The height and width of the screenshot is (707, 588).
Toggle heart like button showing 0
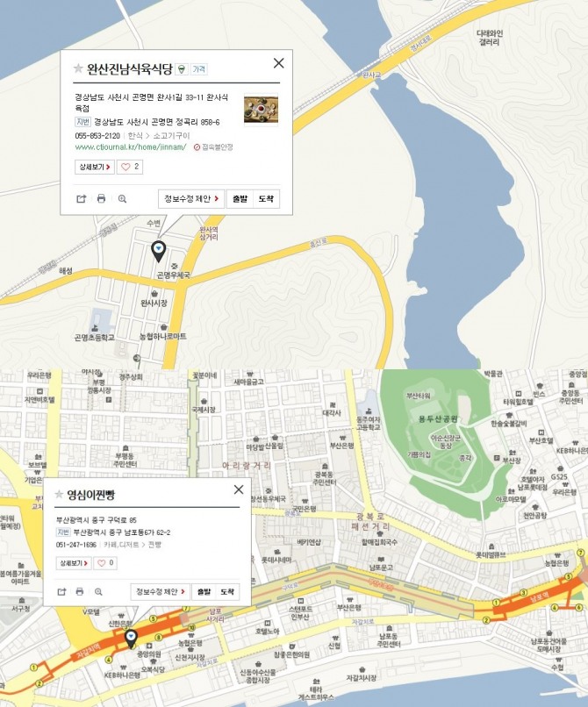click(105, 563)
